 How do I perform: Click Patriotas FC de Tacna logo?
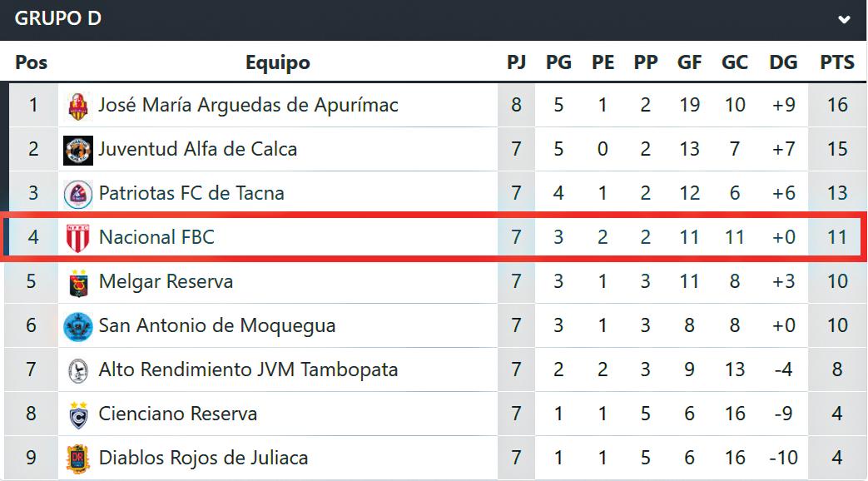point(78,194)
